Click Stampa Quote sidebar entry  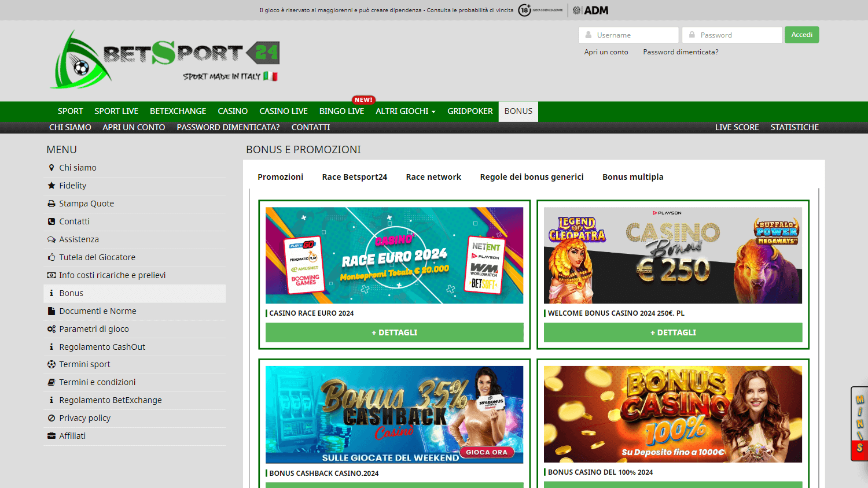point(135,204)
